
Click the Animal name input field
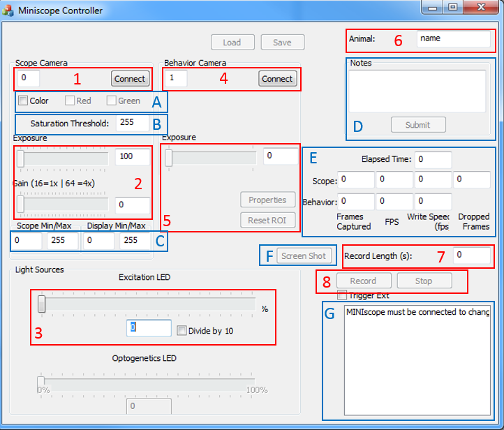point(453,38)
